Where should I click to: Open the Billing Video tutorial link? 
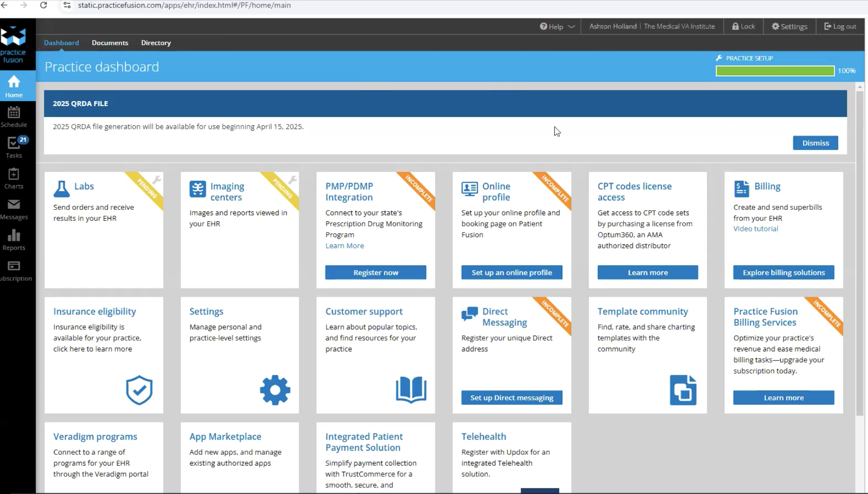[755, 229]
